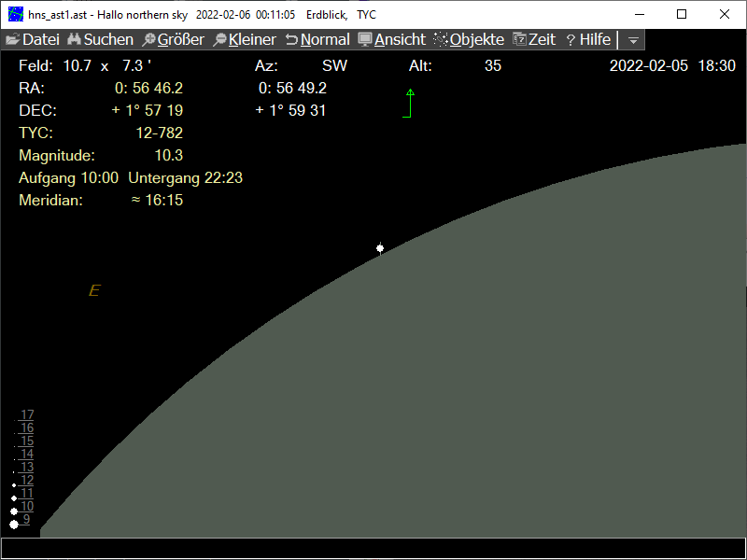The width and height of the screenshot is (747, 560).
Task: Open the Datei menu
Action: point(33,40)
